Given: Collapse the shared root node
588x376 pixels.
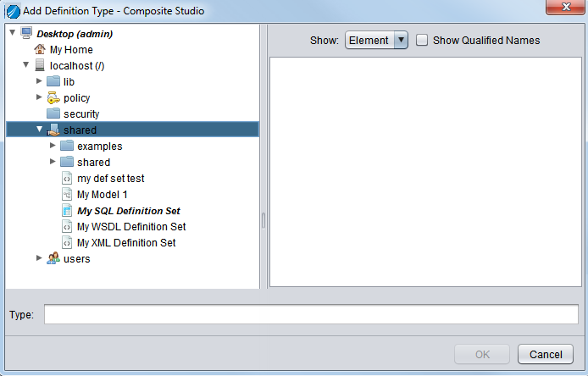Looking at the screenshot, I should (x=39, y=130).
